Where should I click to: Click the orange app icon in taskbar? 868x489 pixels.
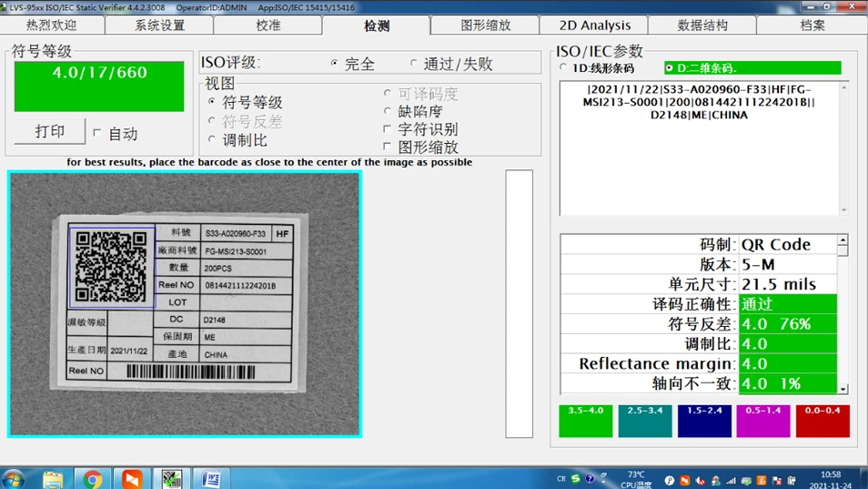[132, 479]
